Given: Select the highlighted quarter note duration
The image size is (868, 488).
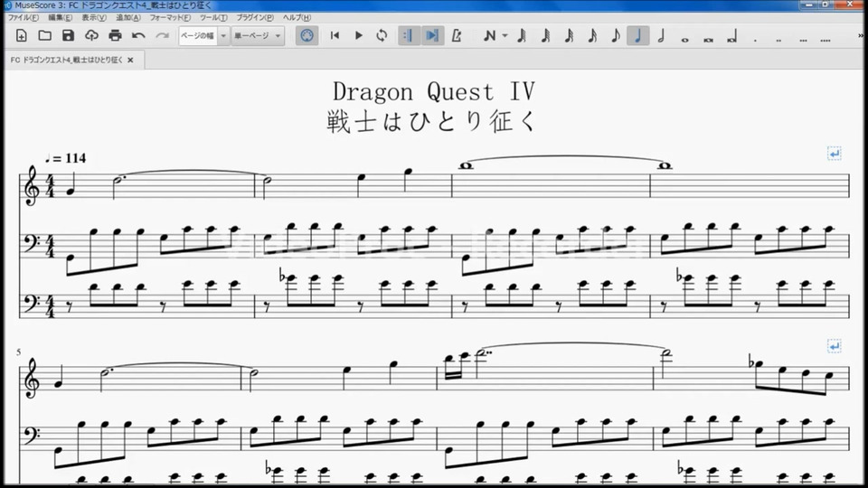Looking at the screenshot, I should coord(638,36).
